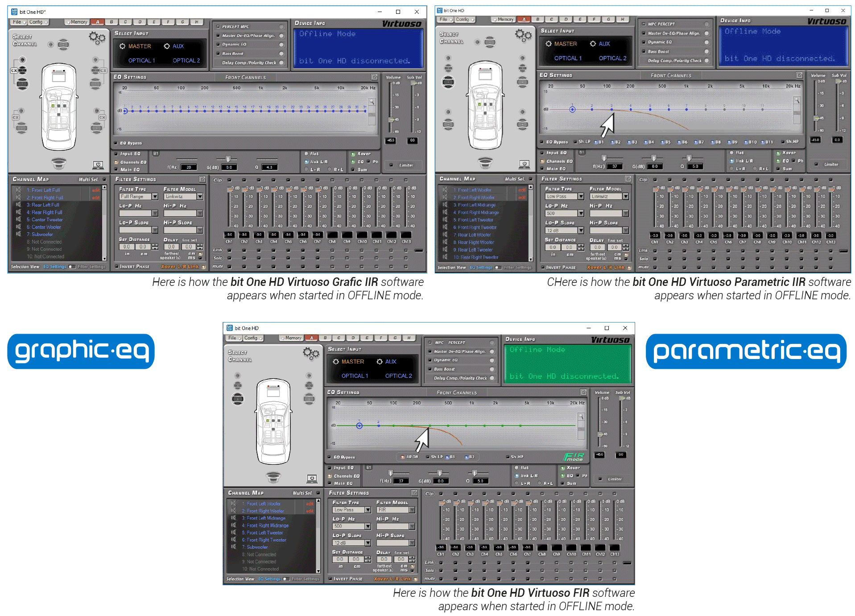Click Xover L/R Link in FIR window
The width and height of the screenshot is (855, 616).
click(x=392, y=579)
